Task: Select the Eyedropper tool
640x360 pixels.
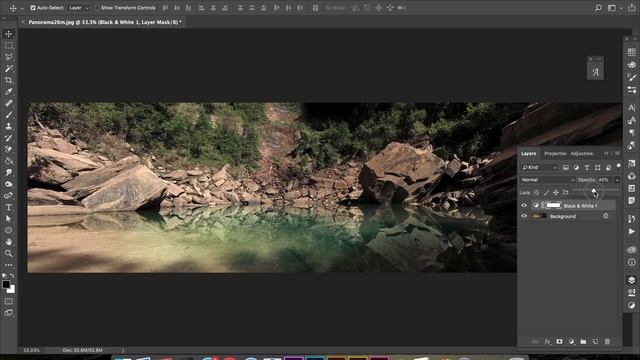Action: point(9,92)
